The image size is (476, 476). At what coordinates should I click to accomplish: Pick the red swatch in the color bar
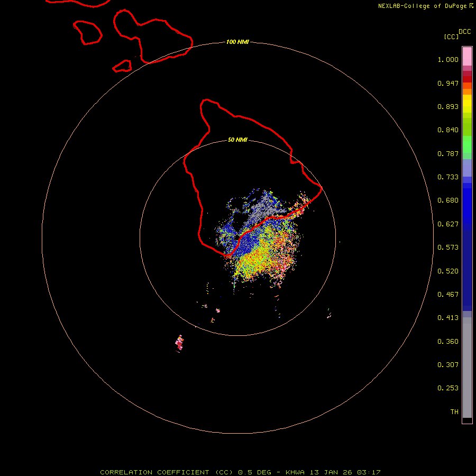(x=467, y=79)
